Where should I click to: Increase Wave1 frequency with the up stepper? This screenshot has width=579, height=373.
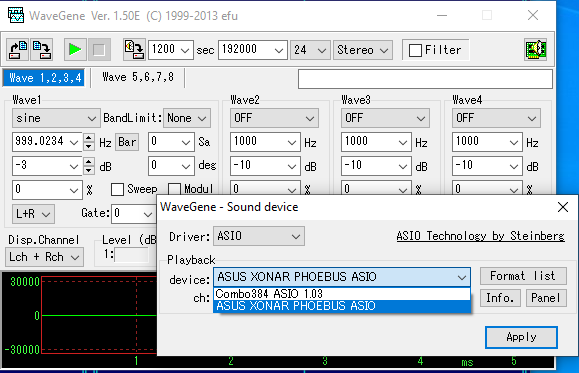pos(89,138)
